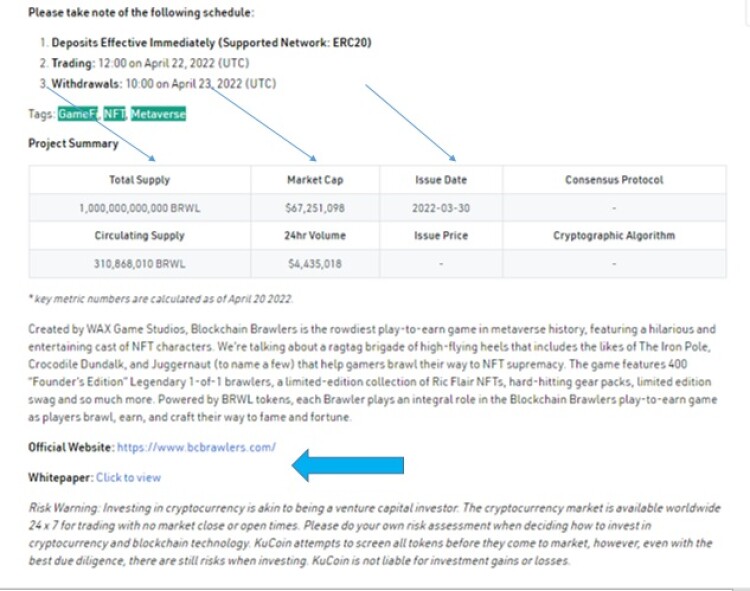750x591 pixels.
Task: Select the NFT tag
Action: pyautogui.click(x=114, y=114)
